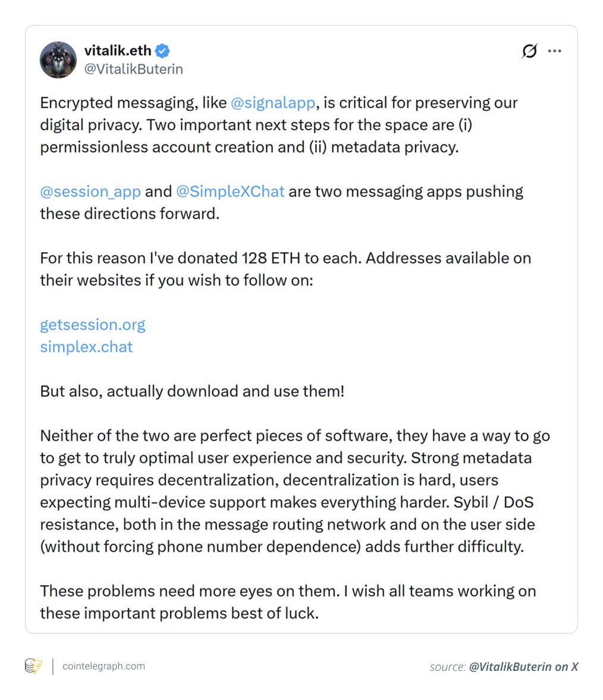Click the Grok slash-circle icon
The image size is (603, 700).
[529, 51]
